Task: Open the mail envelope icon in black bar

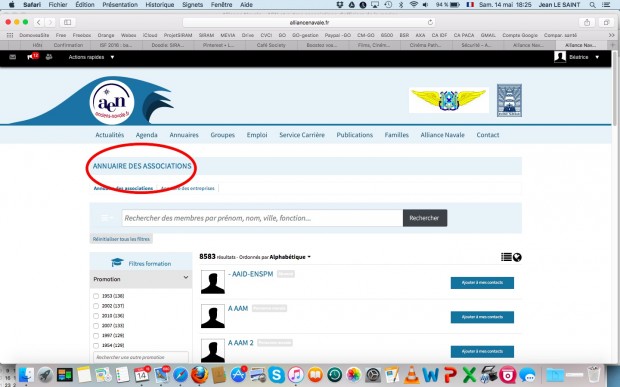Action: tap(13, 57)
